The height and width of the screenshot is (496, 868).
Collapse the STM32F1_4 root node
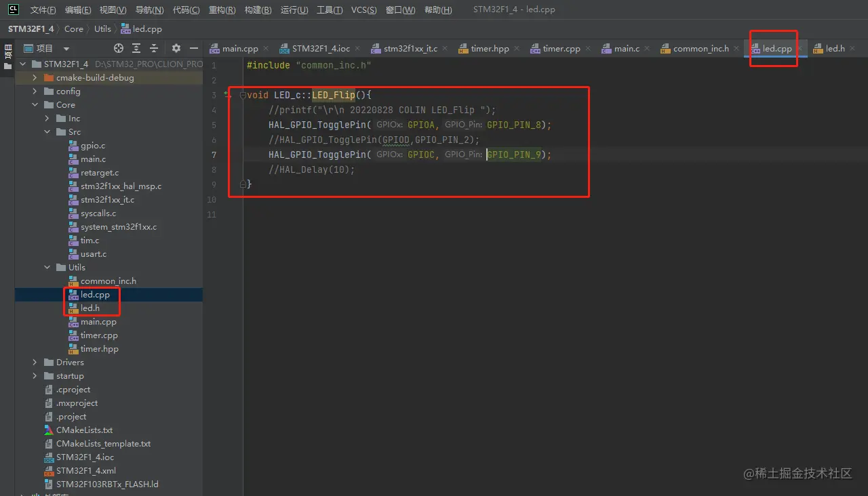pos(22,64)
